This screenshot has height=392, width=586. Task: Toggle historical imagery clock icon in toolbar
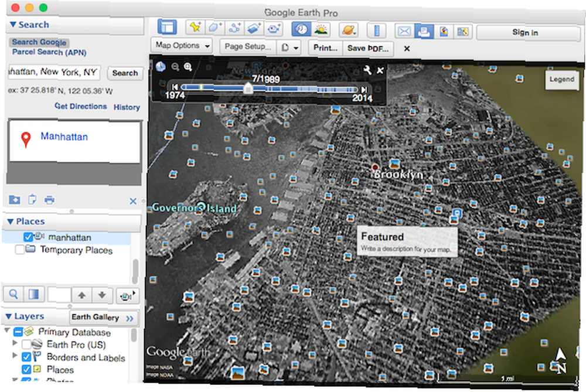pyautogui.click(x=301, y=29)
